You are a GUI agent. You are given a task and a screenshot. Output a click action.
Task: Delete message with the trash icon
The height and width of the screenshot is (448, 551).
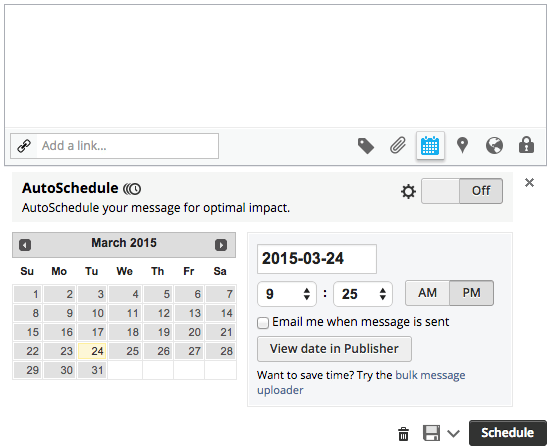[403, 434]
